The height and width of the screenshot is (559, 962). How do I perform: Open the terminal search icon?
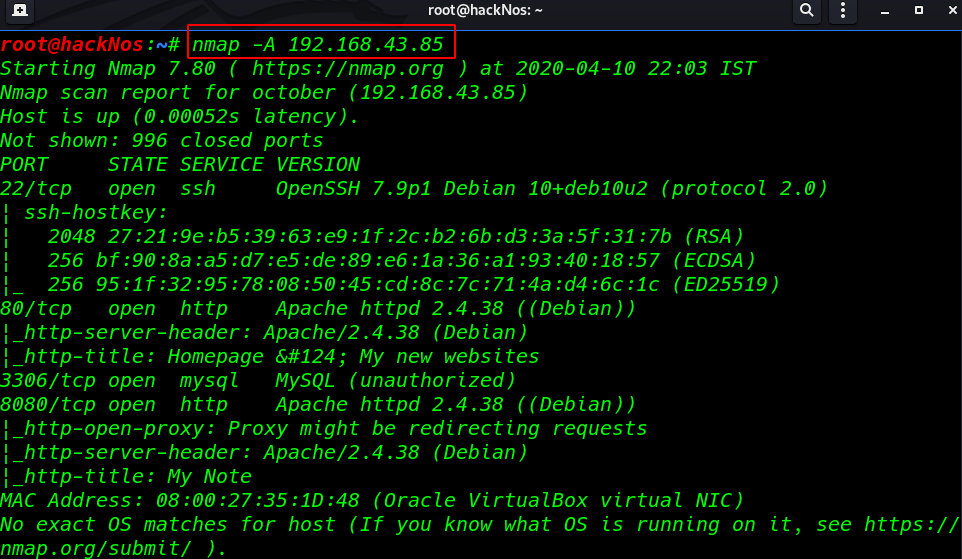pyautogui.click(x=807, y=10)
